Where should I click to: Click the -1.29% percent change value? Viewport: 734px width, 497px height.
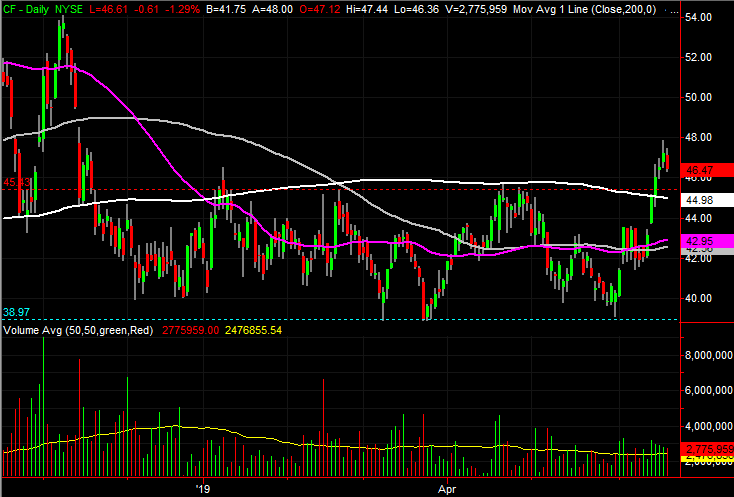pos(182,9)
